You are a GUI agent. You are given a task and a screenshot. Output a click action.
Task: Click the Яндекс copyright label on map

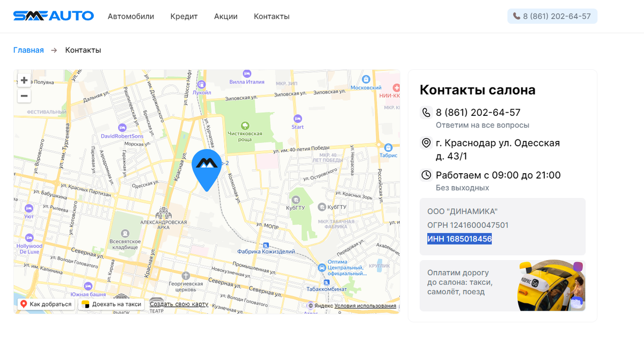coord(320,306)
